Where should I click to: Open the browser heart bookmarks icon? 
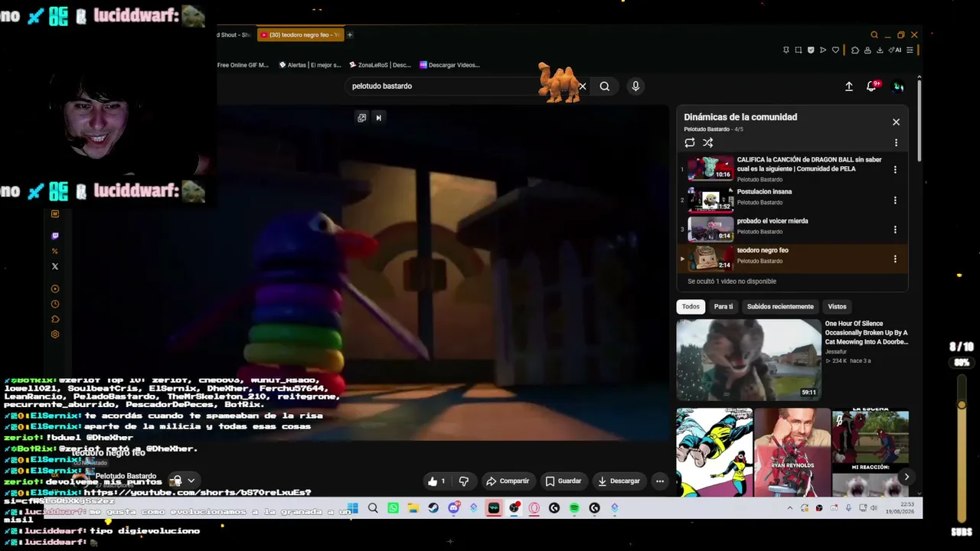point(836,51)
